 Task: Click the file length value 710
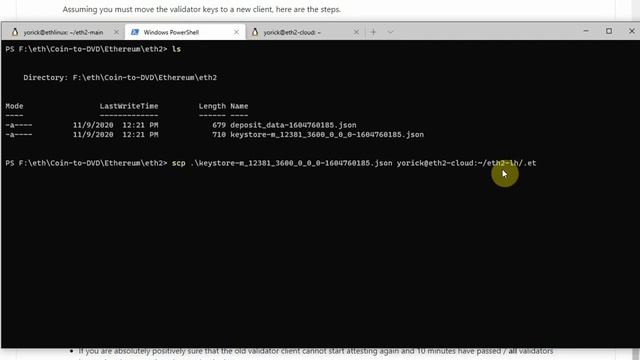click(x=219, y=134)
